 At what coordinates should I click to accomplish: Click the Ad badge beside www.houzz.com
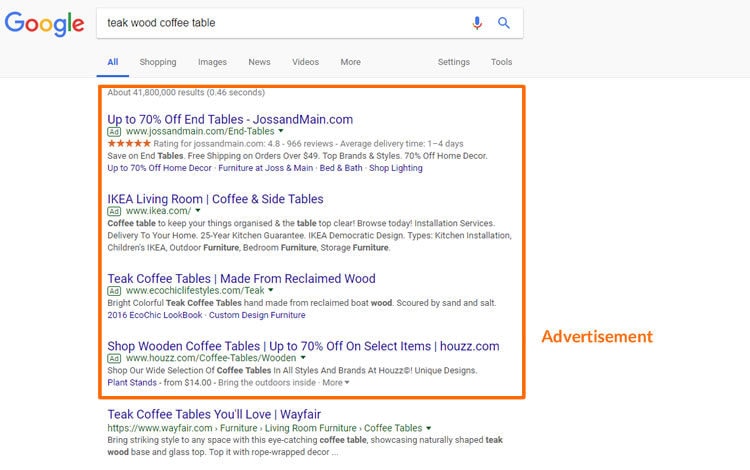coord(114,358)
